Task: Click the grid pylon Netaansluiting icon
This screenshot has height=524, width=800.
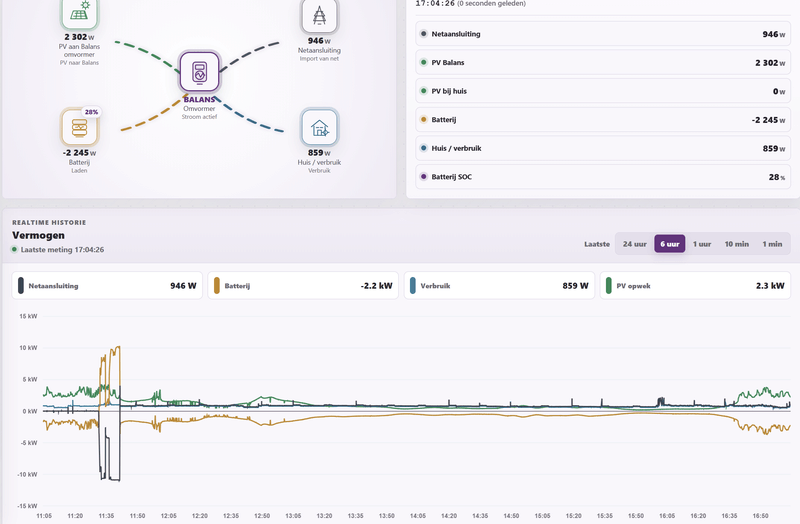Action: click(x=319, y=15)
